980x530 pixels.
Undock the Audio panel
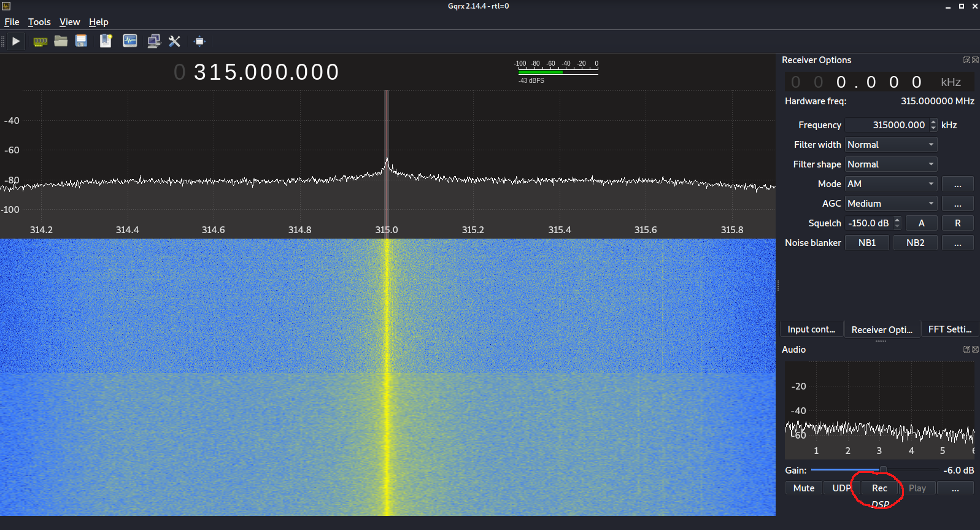click(x=966, y=350)
